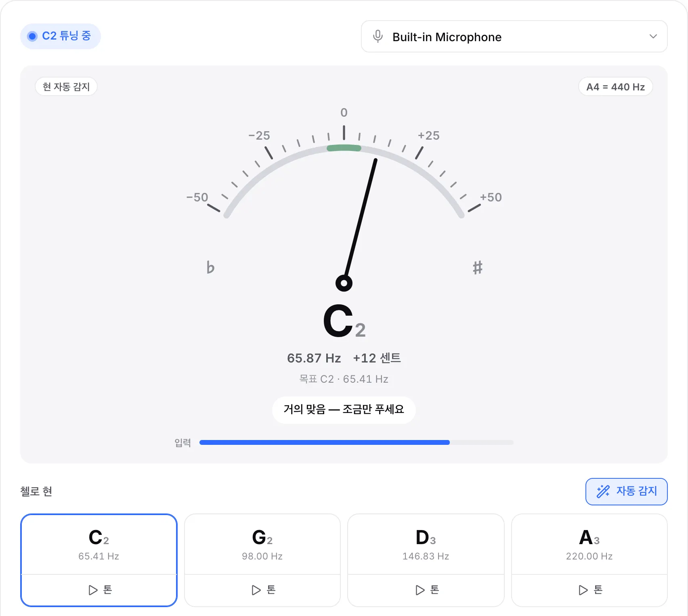This screenshot has height=616, width=688.
Task: Select the D3 146.83 Hz string card
Action: click(x=426, y=545)
